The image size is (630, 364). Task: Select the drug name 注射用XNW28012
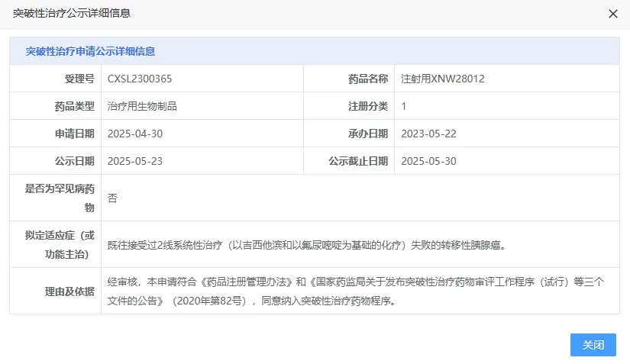point(443,79)
